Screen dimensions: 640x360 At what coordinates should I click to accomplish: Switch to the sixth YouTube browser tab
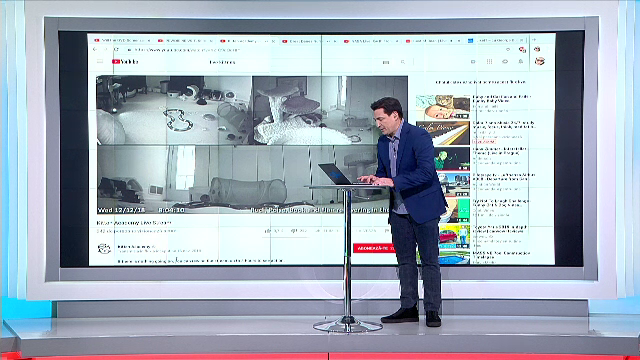point(434,41)
